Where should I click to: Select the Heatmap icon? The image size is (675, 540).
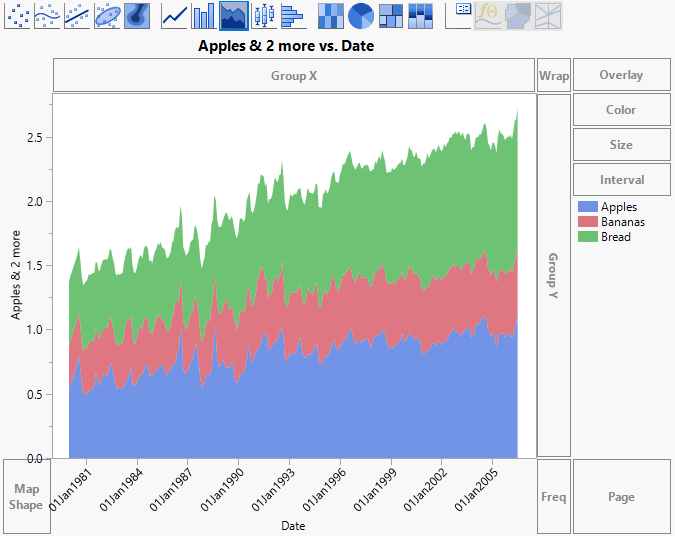coord(331,15)
